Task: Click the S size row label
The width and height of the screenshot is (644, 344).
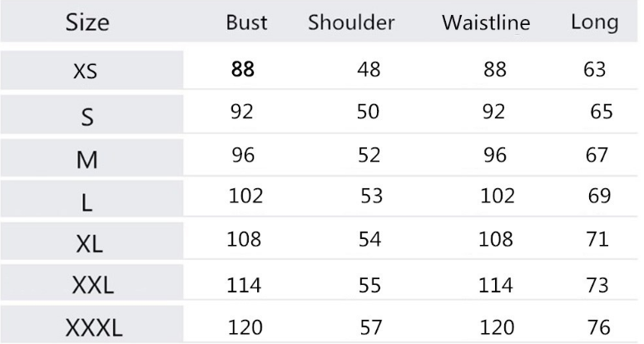Action: [87, 116]
